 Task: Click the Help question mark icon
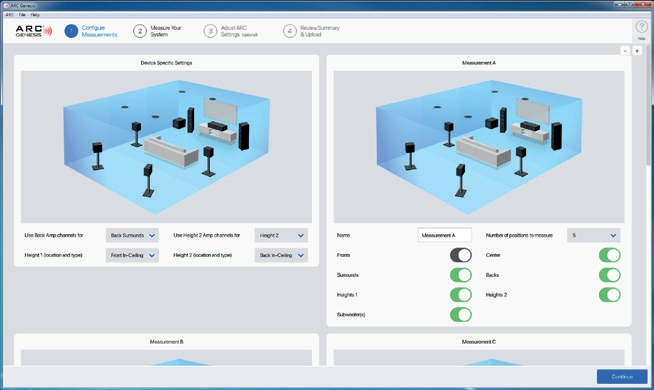641,28
